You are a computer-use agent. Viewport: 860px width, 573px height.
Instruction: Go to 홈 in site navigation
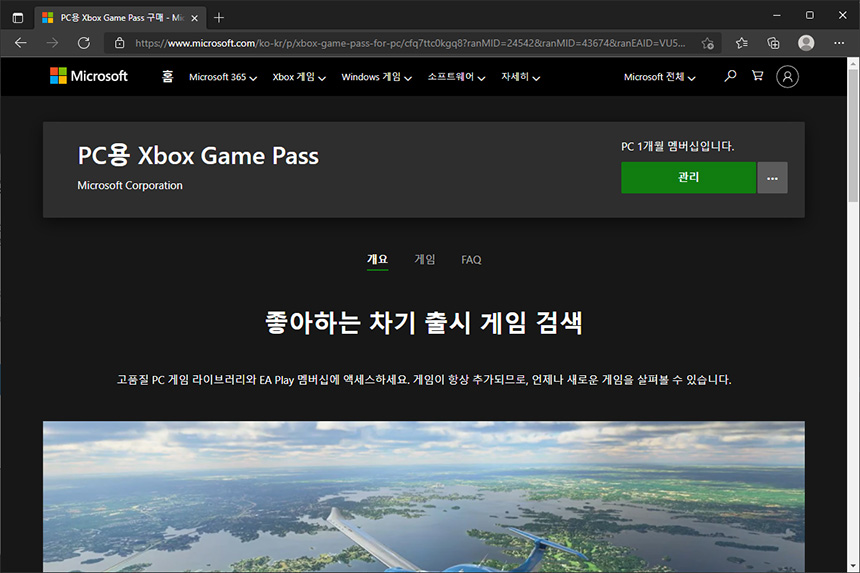pyautogui.click(x=167, y=77)
